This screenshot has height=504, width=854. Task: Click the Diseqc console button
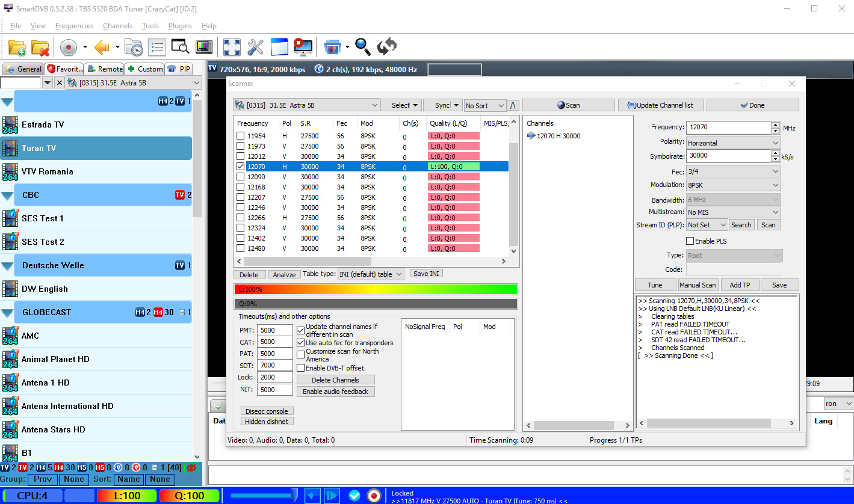267,411
